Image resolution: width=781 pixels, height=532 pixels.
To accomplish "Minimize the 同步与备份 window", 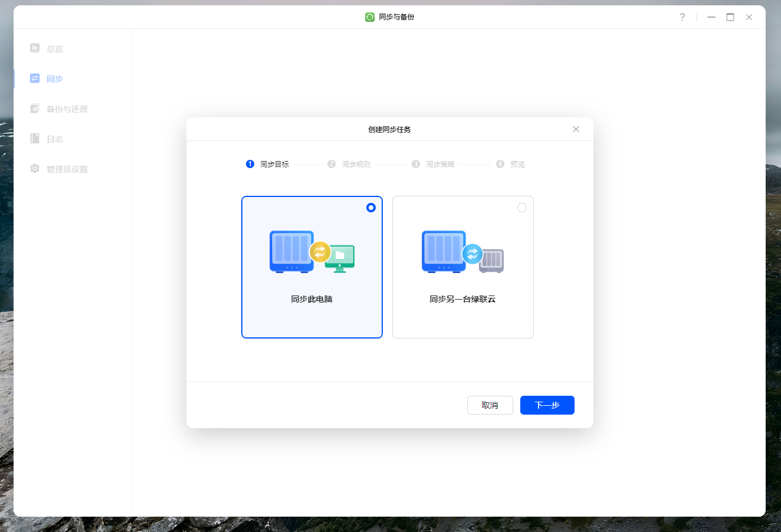I will [x=711, y=17].
